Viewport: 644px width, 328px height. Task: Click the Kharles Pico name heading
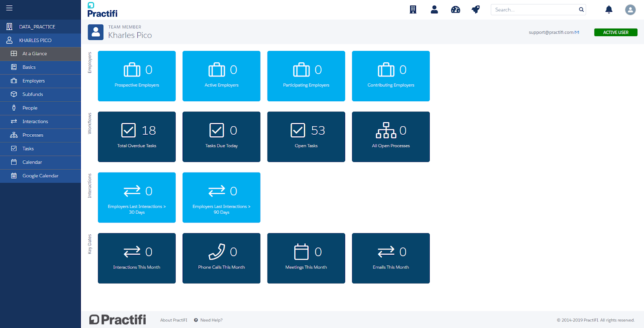(x=130, y=35)
